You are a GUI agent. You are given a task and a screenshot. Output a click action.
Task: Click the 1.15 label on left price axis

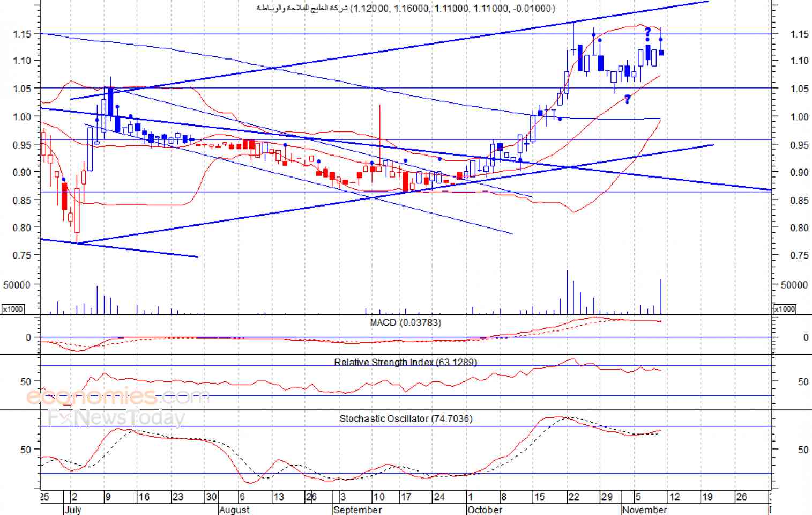pyautogui.click(x=22, y=34)
